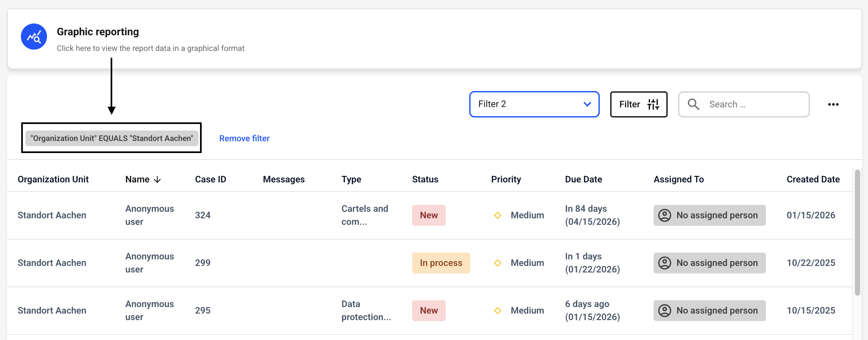Click person icon for case 324 assignee
Viewport: 868px width, 340px height.
[x=664, y=215]
